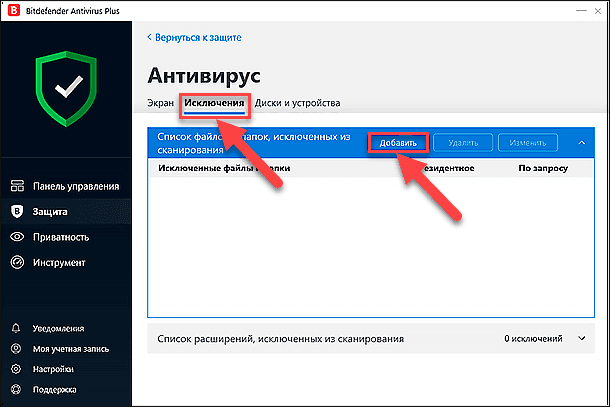Image resolution: width=610 pixels, height=407 pixels.
Task: Click the Панель управления dashboard icon
Action: 17,186
